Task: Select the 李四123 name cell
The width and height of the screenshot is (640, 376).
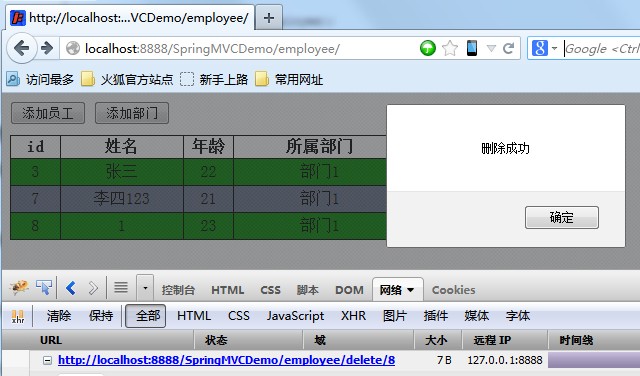Action: pyautogui.click(x=122, y=199)
